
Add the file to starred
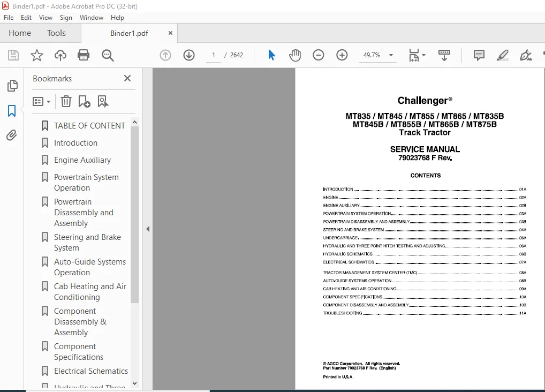(x=37, y=55)
